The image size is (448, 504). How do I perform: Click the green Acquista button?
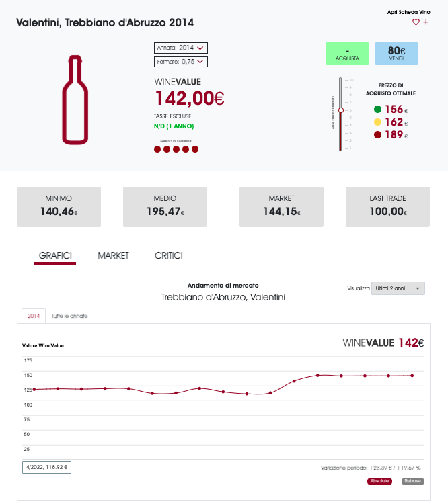(x=347, y=53)
